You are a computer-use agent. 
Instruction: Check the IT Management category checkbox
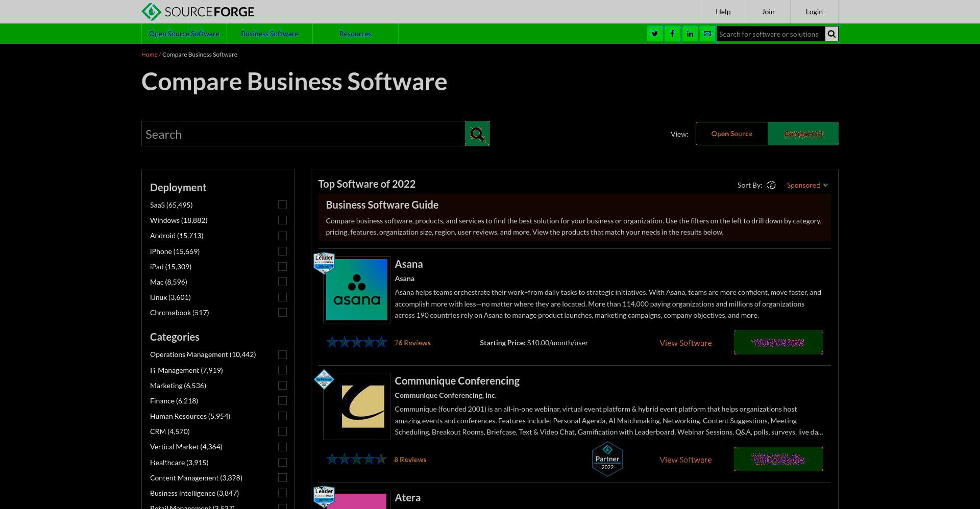282,370
